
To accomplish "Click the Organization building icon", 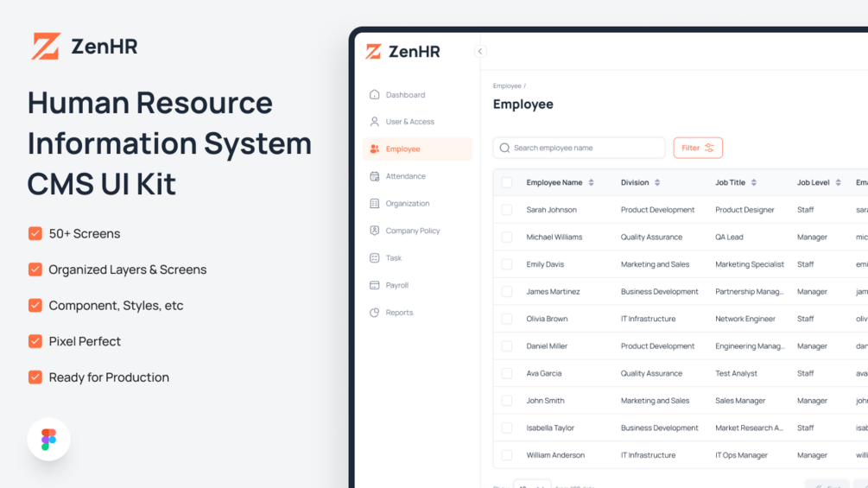I will [x=374, y=204].
